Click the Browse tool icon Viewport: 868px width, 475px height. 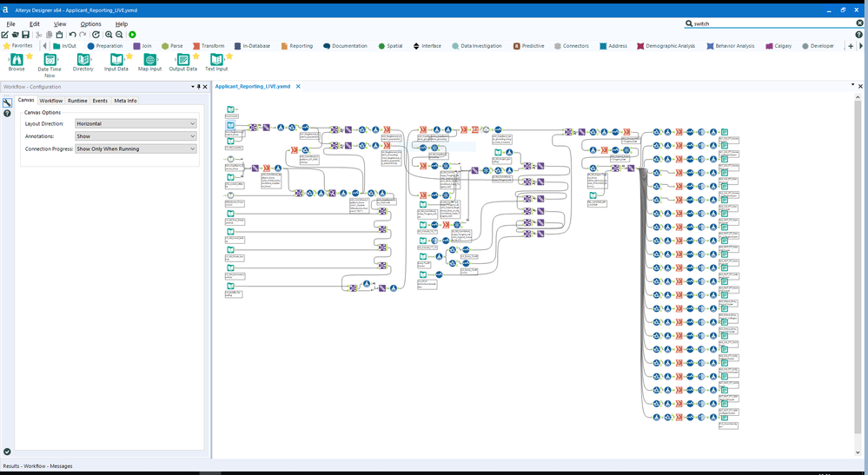[17, 60]
